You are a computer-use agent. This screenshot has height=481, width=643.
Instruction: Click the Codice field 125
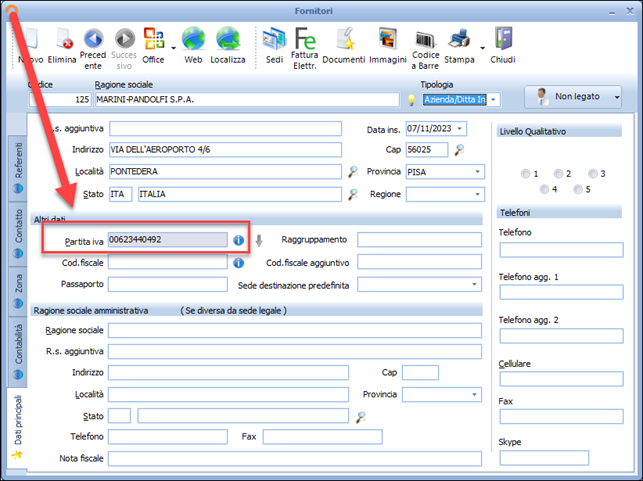60,100
